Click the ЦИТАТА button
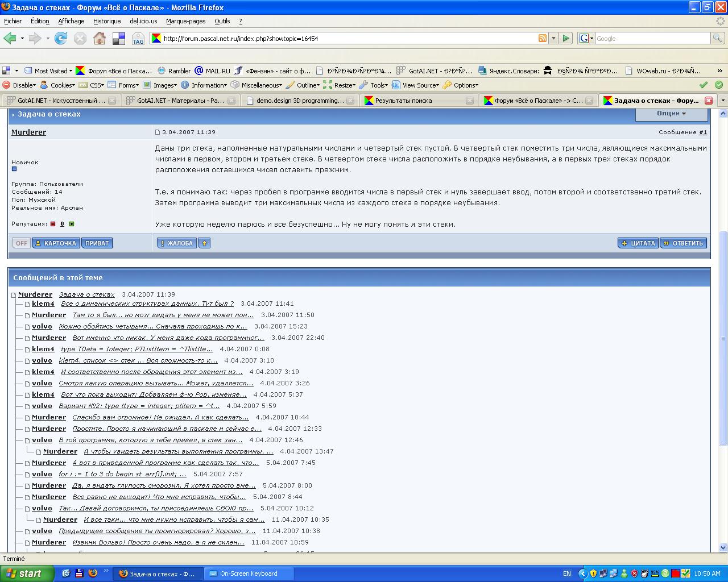 pyautogui.click(x=638, y=243)
